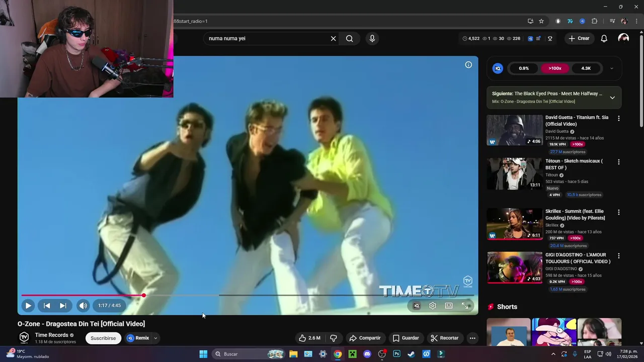Open the Skrillex Summit thumbnail

click(515, 224)
